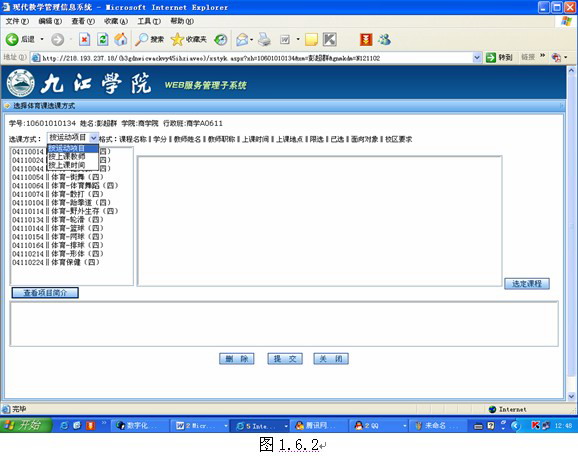Go to Home page icon

pos(121,39)
